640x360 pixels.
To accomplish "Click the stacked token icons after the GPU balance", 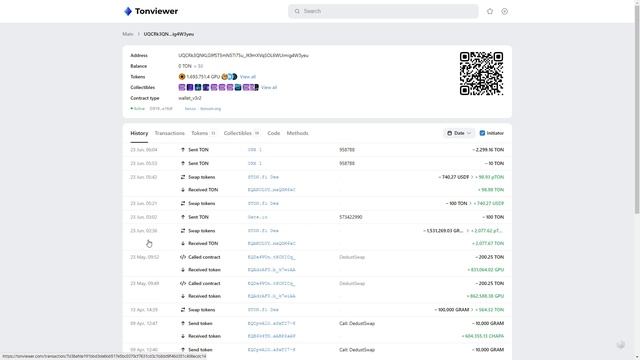I will (x=229, y=77).
